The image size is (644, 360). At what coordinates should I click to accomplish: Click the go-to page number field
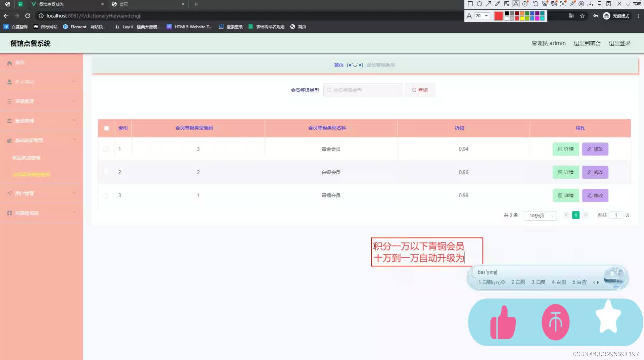(616, 215)
